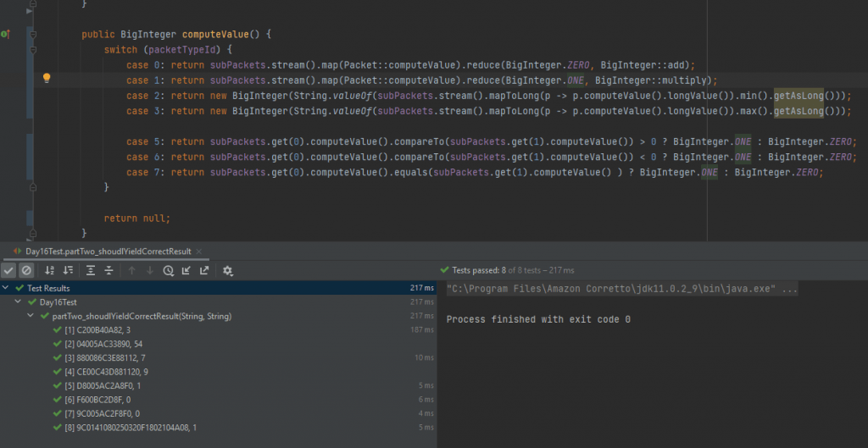The width and height of the screenshot is (868, 448).
Task: Toggle Show Ignored tests button
Action: 26,270
